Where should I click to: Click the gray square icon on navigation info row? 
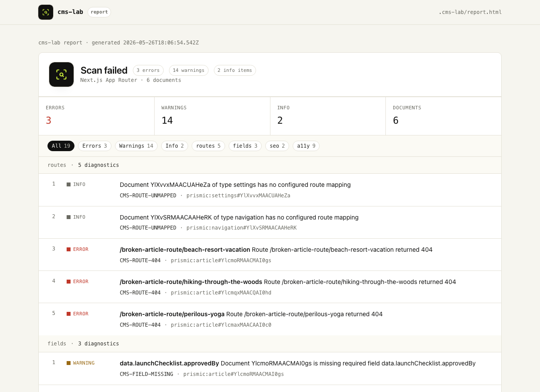point(68,217)
